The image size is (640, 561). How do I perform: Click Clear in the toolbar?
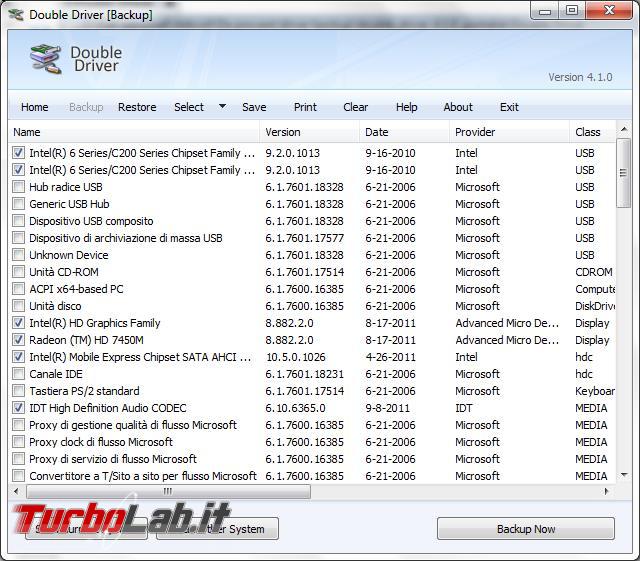tap(356, 107)
